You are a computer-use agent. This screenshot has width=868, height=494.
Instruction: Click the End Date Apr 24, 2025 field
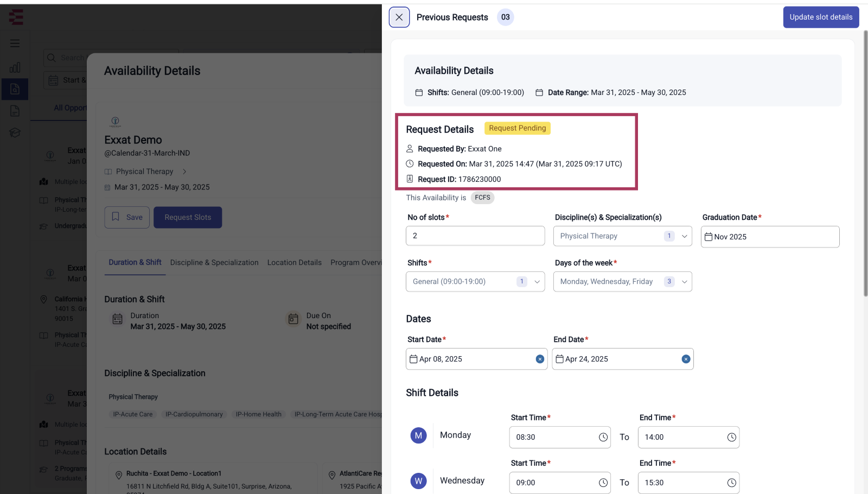622,359
